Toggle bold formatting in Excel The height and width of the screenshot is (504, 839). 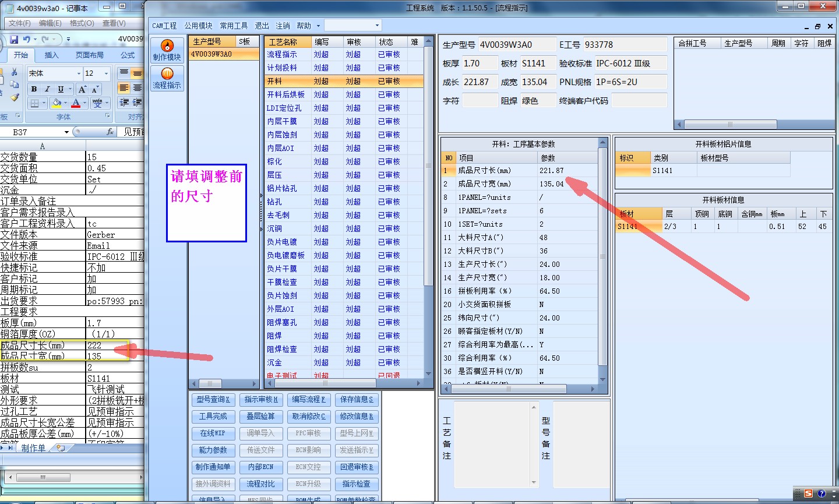34,89
